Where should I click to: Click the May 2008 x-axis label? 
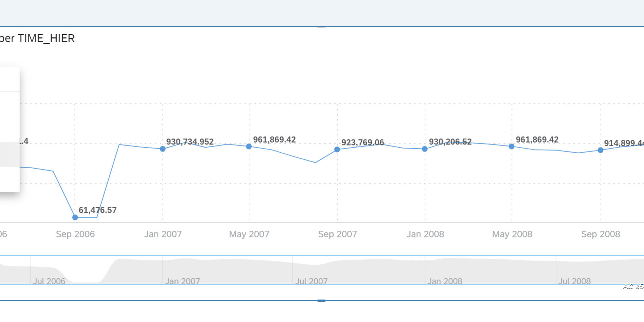(512, 234)
